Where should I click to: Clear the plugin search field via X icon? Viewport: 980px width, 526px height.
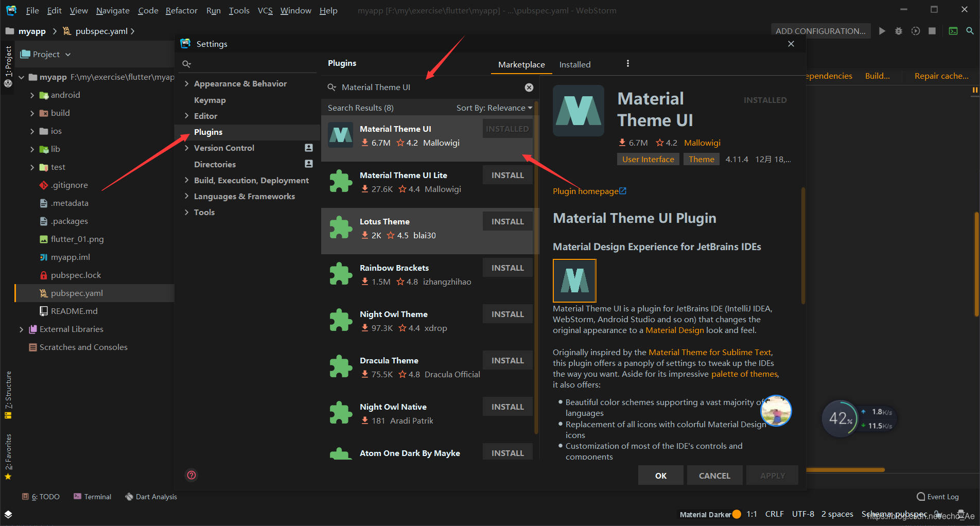tap(529, 87)
